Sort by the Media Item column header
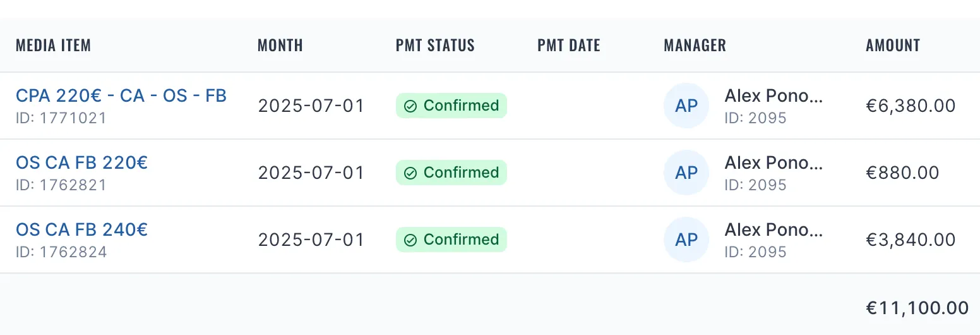The height and width of the screenshot is (335, 980). point(54,46)
